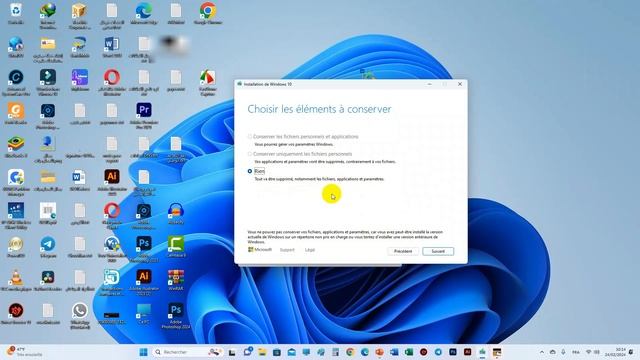This screenshot has height=360, width=640.
Task: Open DaVinci Resolve desktop shortcut
Action: 48,281
